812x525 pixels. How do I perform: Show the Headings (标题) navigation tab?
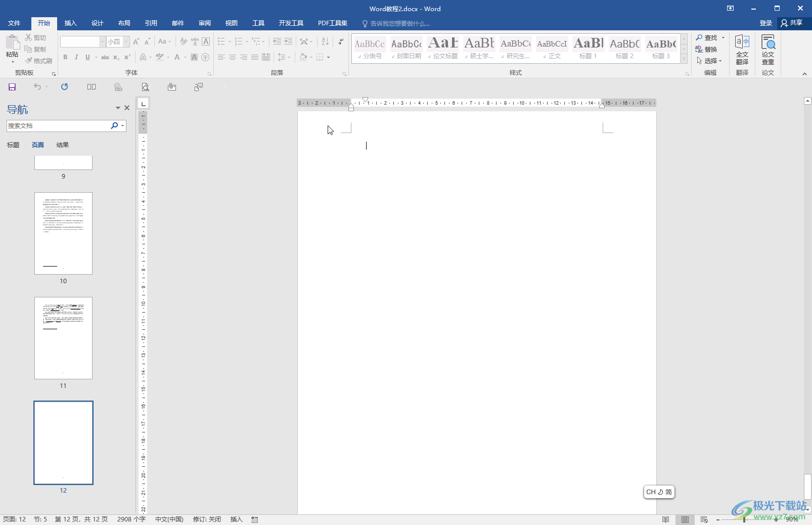click(13, 145)
